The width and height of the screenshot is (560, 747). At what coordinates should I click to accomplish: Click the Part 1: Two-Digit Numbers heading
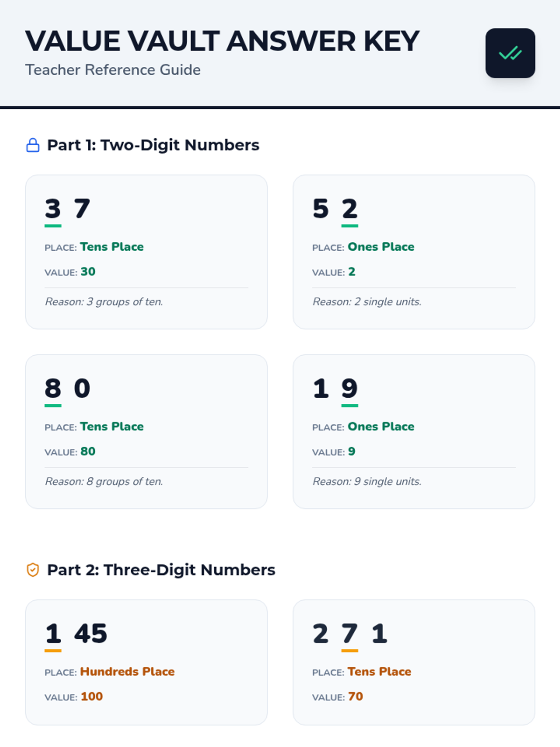click(153, 145)
